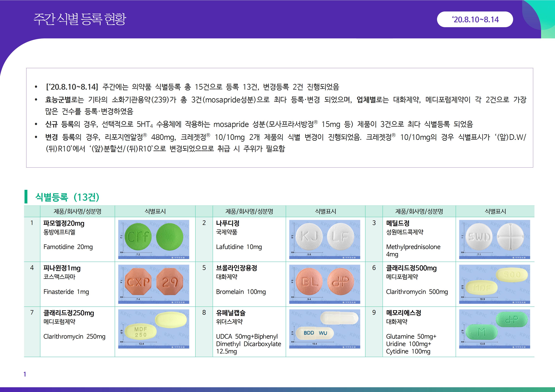Screen dimensions: 555x392
Task: Click the green CFF famotidine pill image
Action: pyautogui.click(x=153, y=239)
